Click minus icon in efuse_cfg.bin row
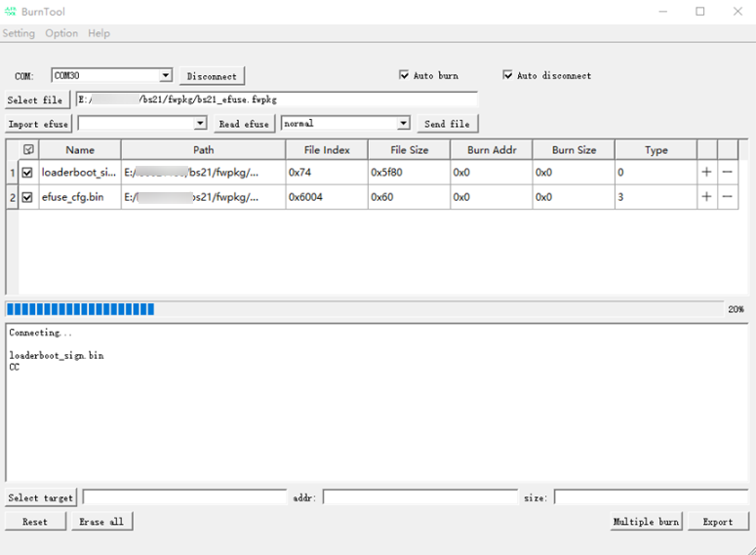The width and height of the screenshot is (756, 555). tap(728, 197)
